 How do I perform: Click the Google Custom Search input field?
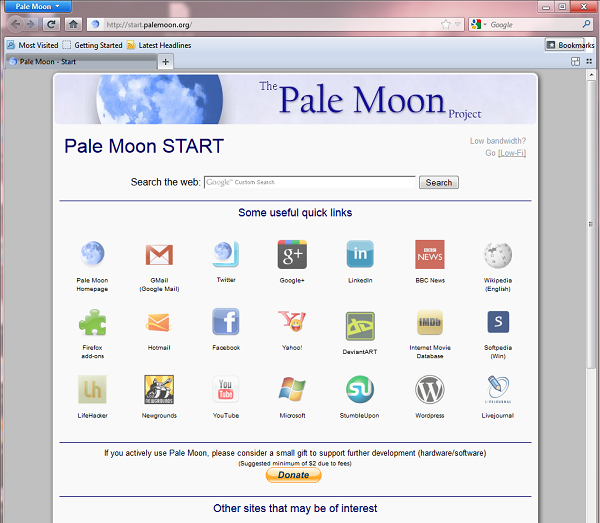pos(310,182)
